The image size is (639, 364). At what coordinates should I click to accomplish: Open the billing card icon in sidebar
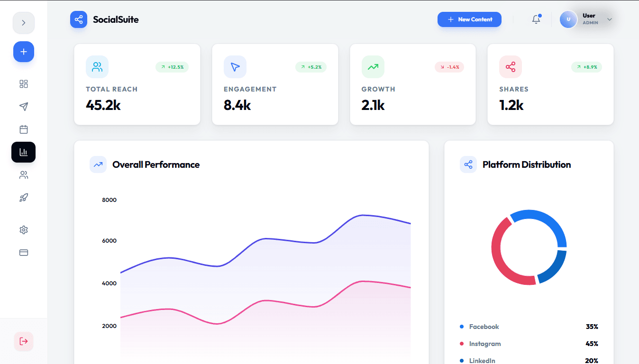tap(24, 253)
